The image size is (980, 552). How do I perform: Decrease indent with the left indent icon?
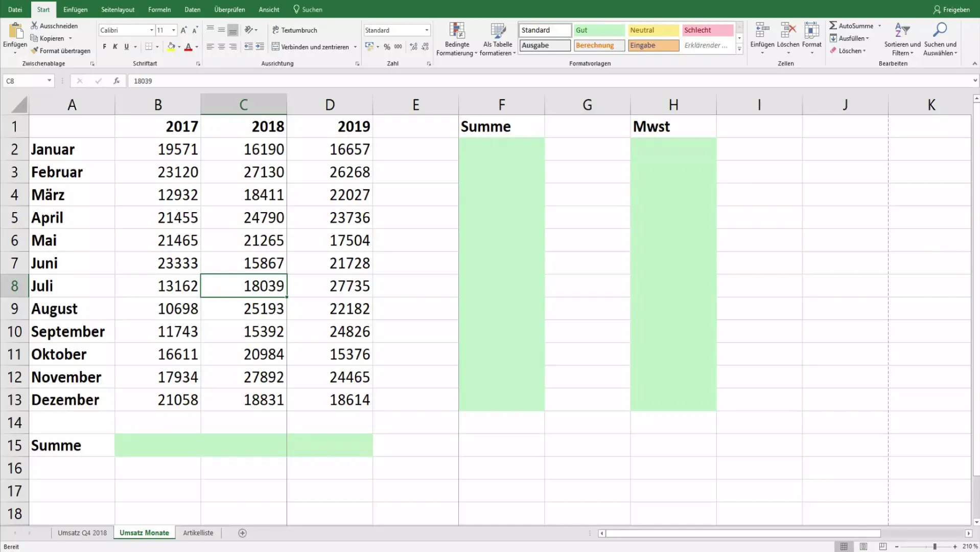(248, 47)
